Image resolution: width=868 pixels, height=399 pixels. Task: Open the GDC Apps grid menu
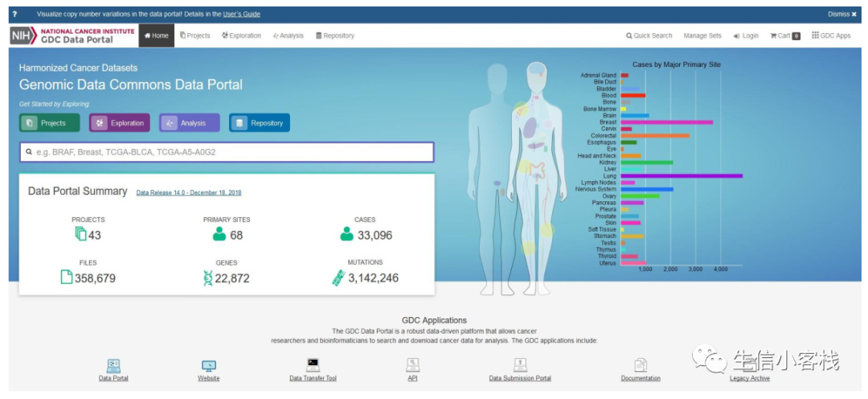(x=831, y=35)
